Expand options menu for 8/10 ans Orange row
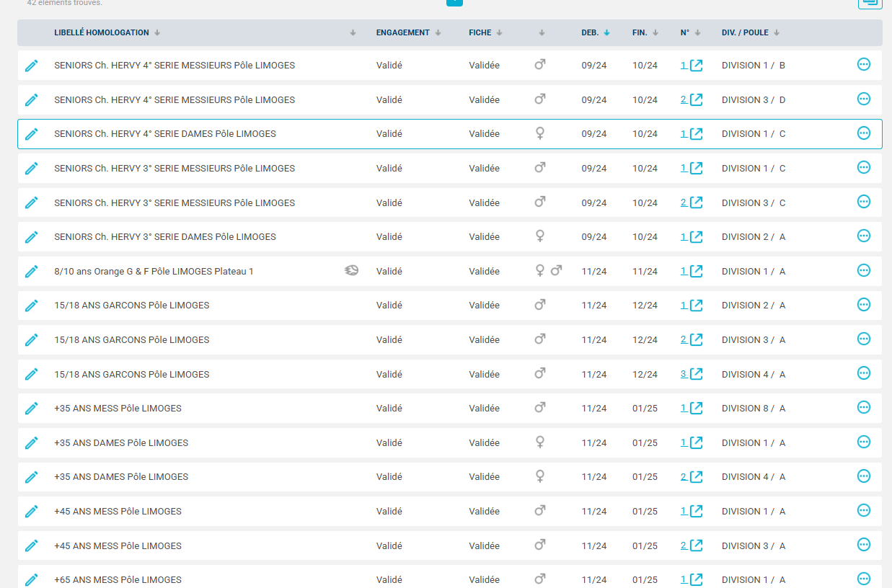The width and height of the screenshot is (892, 588). [x=863, y=271]
